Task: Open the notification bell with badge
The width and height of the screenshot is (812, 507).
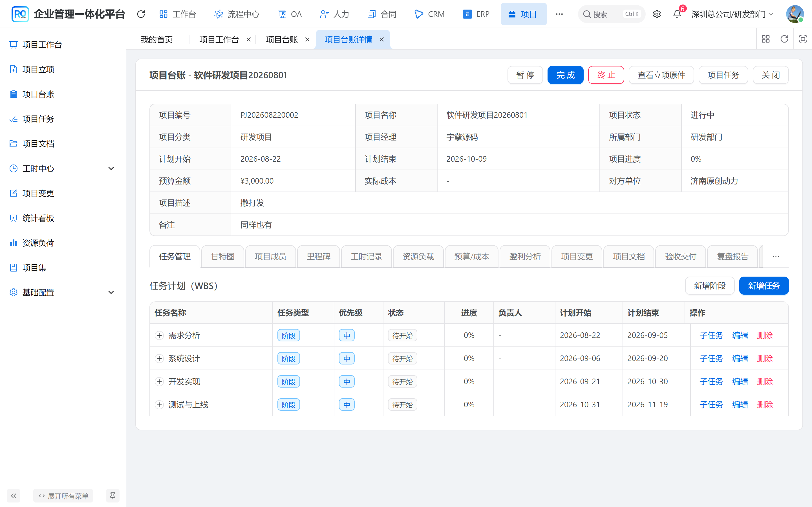Action: (x=677, y=14)
